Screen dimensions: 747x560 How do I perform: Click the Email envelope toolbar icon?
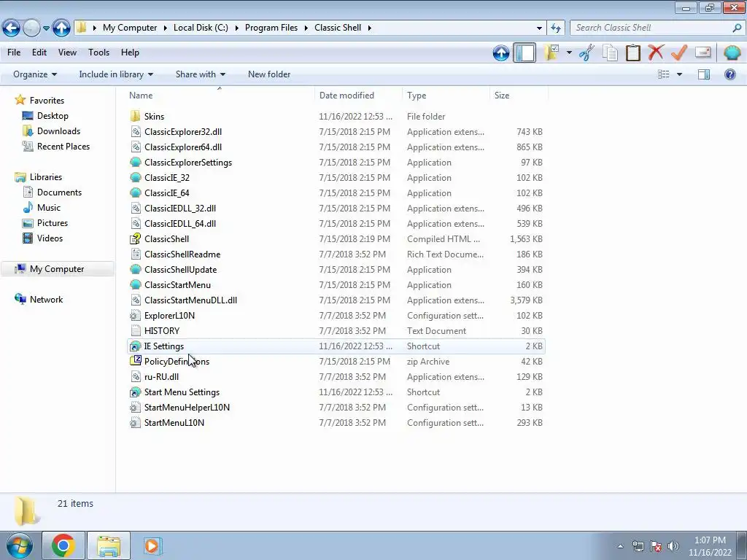tap(703, 52)
